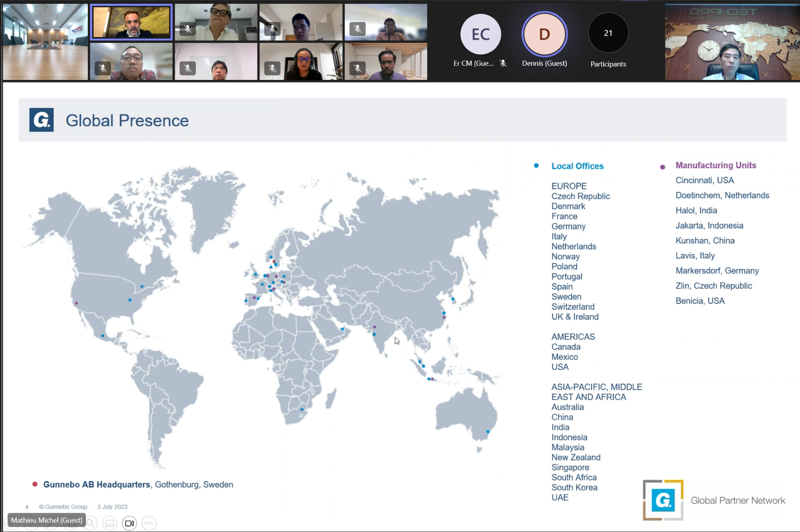The height and width of the screenshot is (532, 800).
Task: Click the EUROPE region heading
Action: [569, 186]
